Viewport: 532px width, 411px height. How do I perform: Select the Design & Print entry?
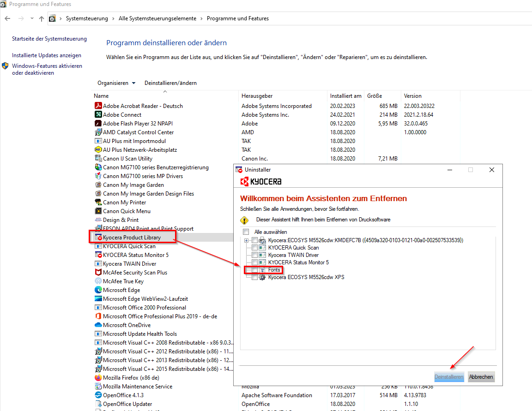121,220
